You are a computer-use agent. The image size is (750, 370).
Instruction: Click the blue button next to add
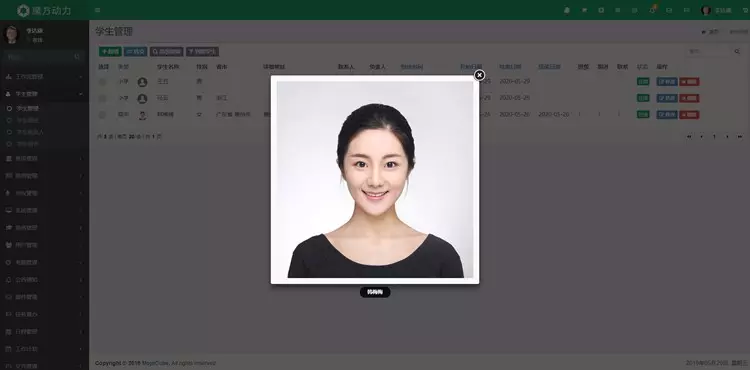[x=135, y=51]
